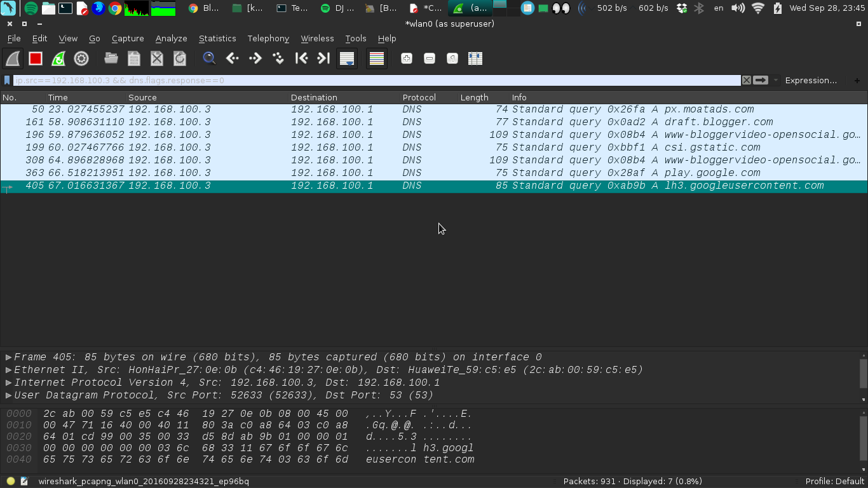Click Profile: Default in the status bar
The image size is (868, 488).
(835, 482)
